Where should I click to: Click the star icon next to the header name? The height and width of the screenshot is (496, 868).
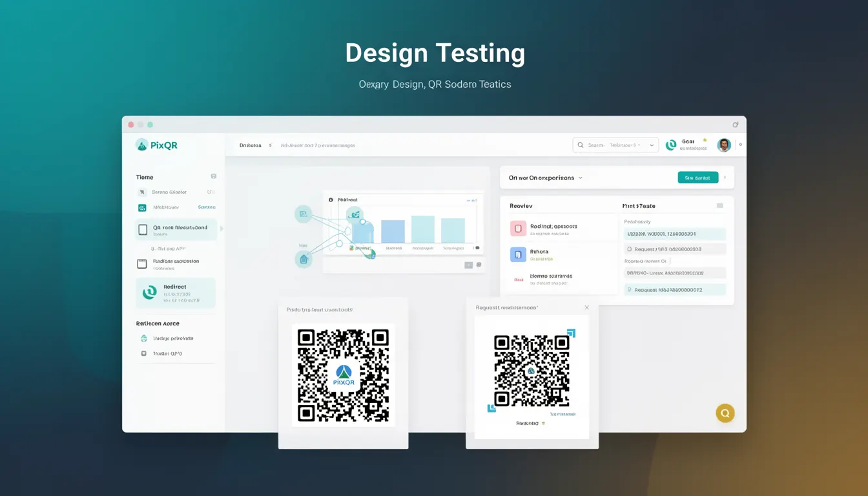(x=705, y=140)
